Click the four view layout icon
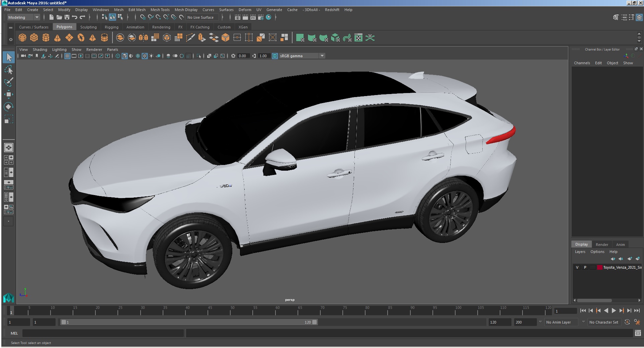 pos(9,160)
